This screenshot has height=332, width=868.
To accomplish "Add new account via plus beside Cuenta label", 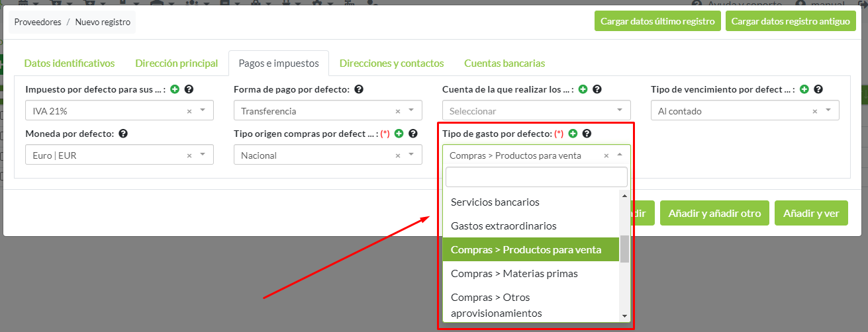I will [583, 89].
